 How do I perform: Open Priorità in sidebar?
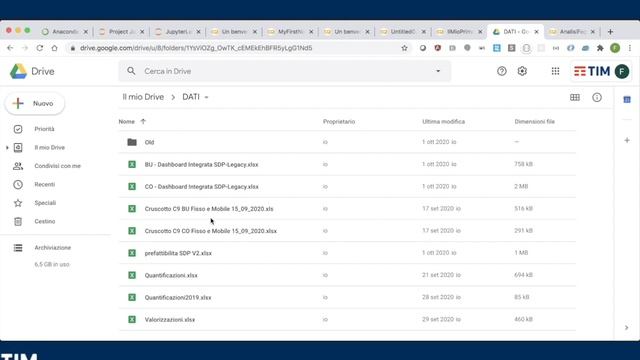44,129
